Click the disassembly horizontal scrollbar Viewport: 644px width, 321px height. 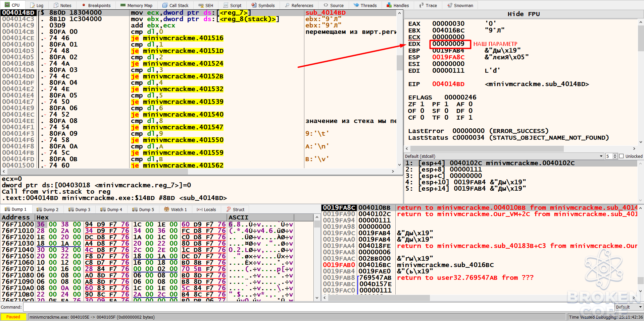pos(199,171)
